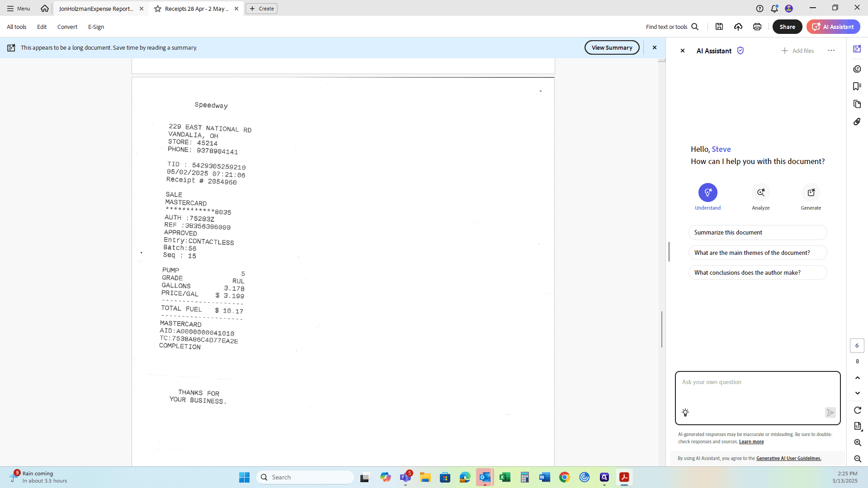Open the taskbar clock and date

click(x=845, y=477)
